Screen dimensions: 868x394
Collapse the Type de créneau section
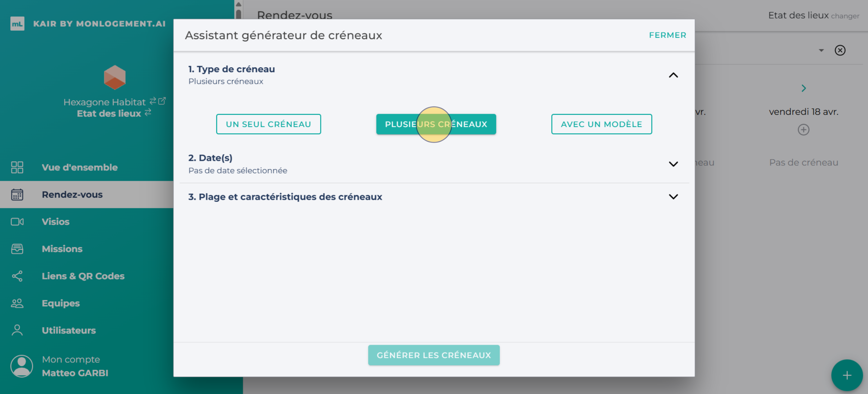pos(674,75)
